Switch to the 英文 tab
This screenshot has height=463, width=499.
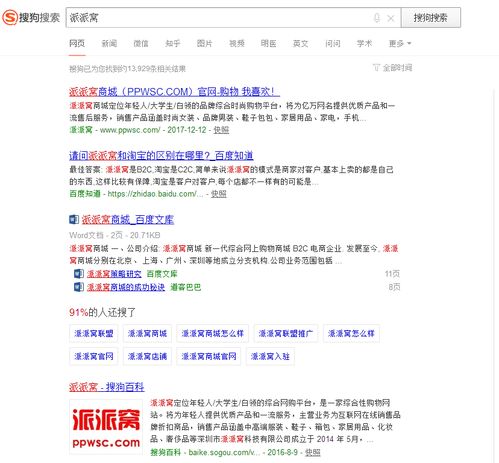(x=300, y=43)
